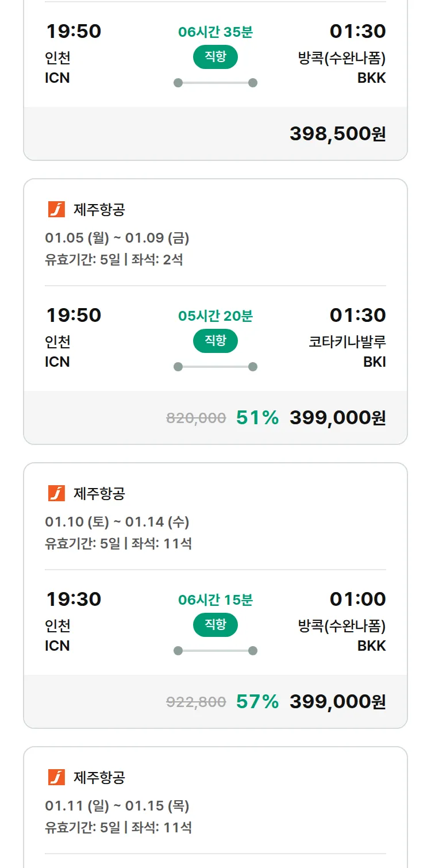Viewport: 431px width, 868px height.
Task: Tap 직항 badge on Kota Kinabalu flight
Action: (x=215, y=341)
